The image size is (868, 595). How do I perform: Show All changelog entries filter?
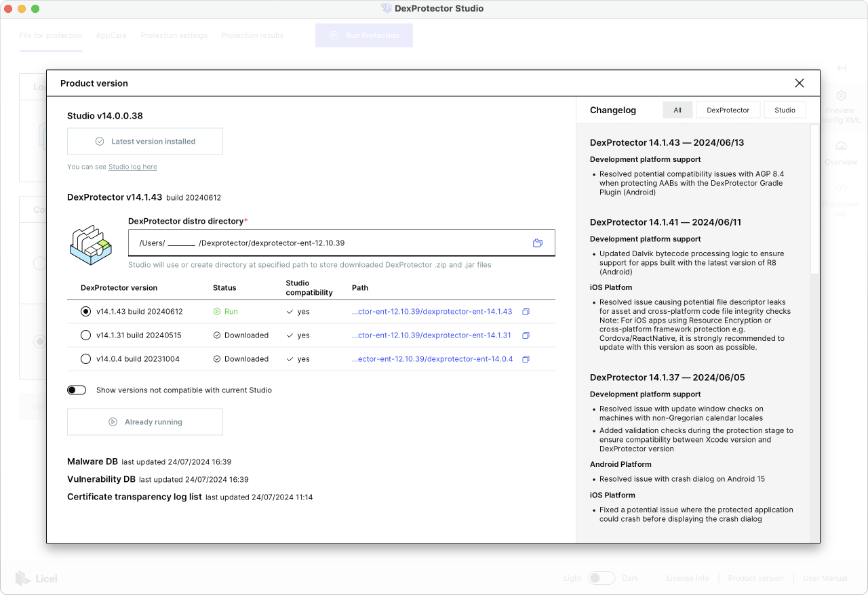coord(677,110)
